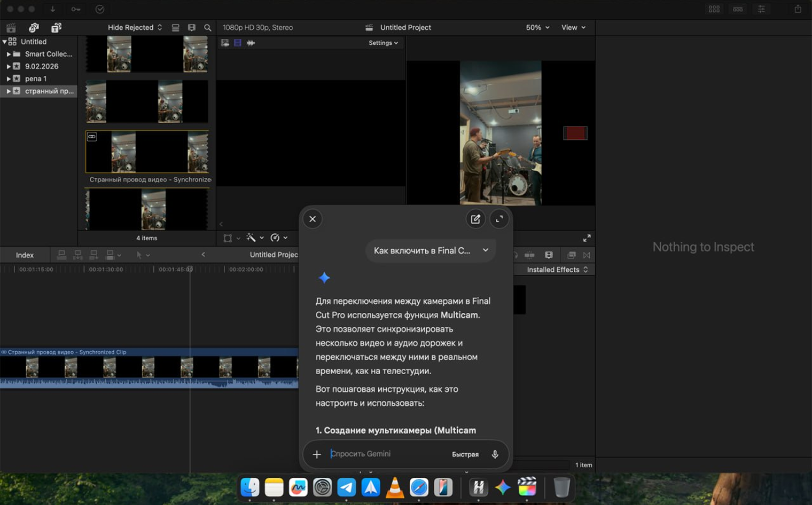Image resolution: width=812 pixels, height=505 pixels.
Task: Open the Trash in Dock
Action: tap(561, 487)
